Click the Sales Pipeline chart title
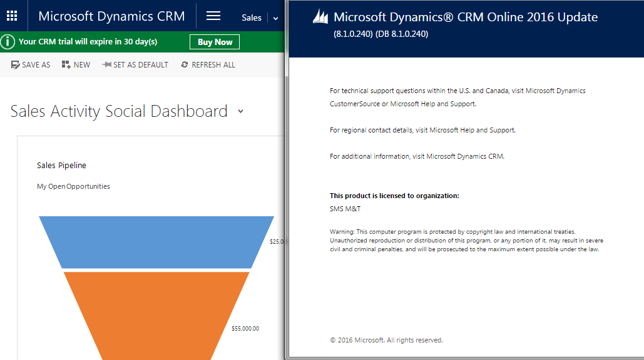Viewport: 644px width, 360px height. click(61, 166)
